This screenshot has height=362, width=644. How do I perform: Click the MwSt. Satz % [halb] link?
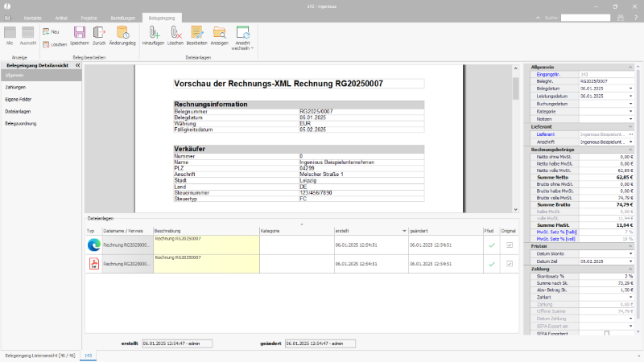[x=556, y=232]
